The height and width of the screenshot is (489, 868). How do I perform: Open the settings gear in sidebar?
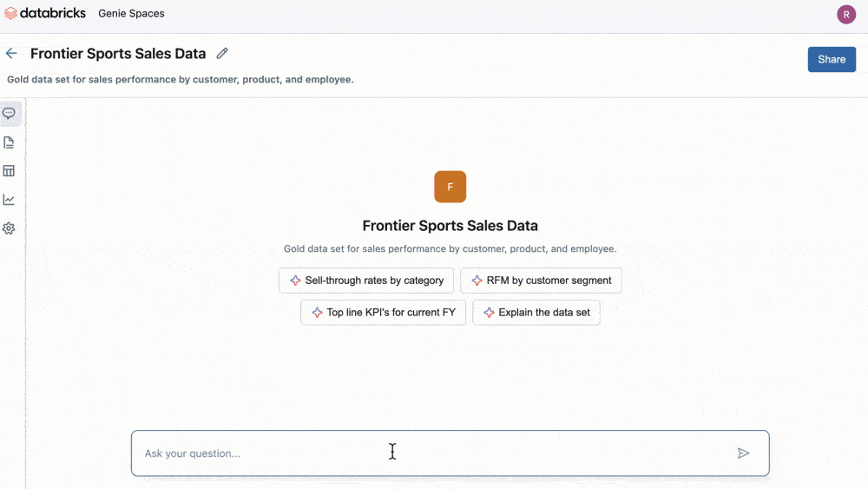pyautogui.click(x=10, y=228)
